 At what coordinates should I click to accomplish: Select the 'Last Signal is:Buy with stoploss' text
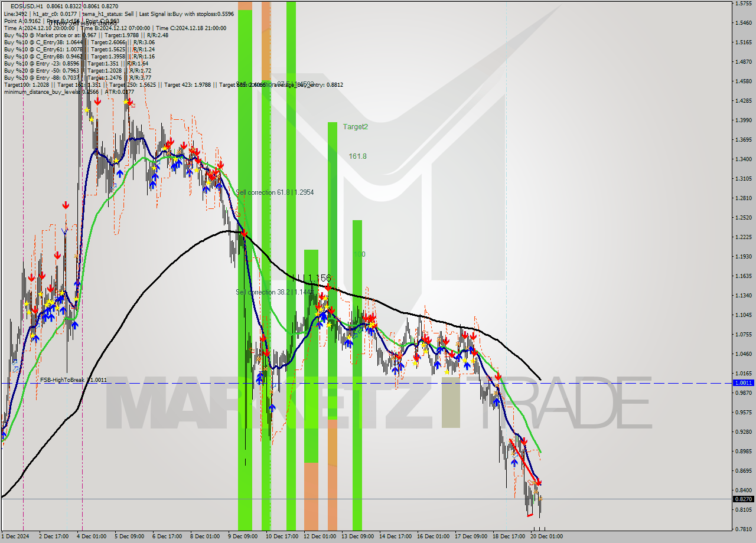[187, 14]
